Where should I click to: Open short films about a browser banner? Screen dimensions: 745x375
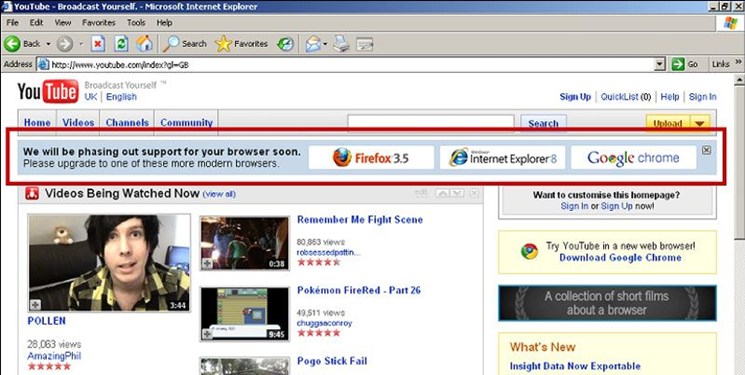(x=607, y=303)
